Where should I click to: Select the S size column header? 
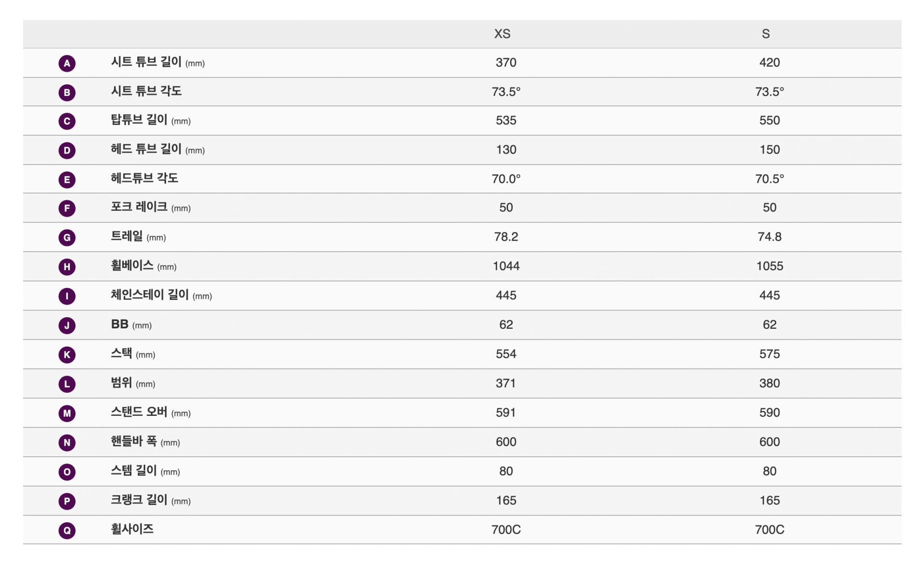[x=766, y=34]
